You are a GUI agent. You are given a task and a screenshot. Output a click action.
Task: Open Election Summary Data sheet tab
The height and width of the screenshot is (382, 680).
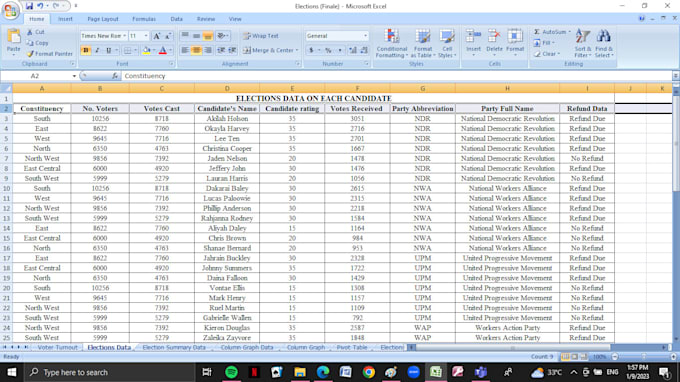(x=174, y=347)
